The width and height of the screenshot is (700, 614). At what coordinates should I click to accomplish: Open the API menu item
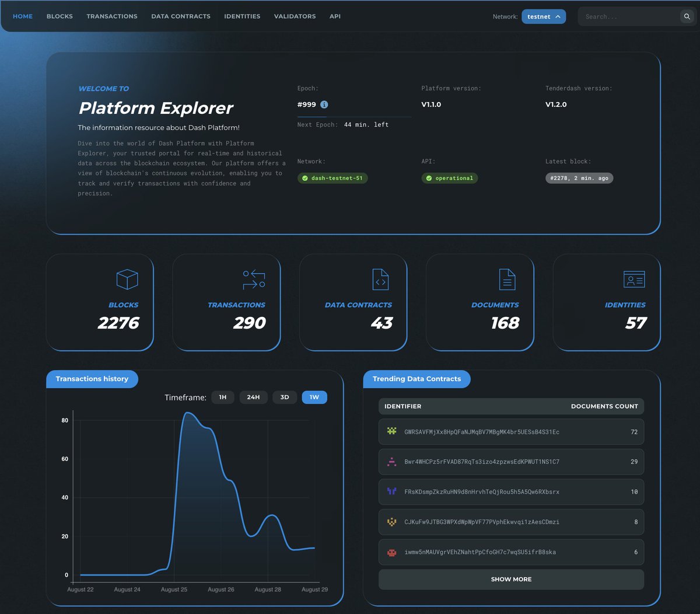coord(335,16)
